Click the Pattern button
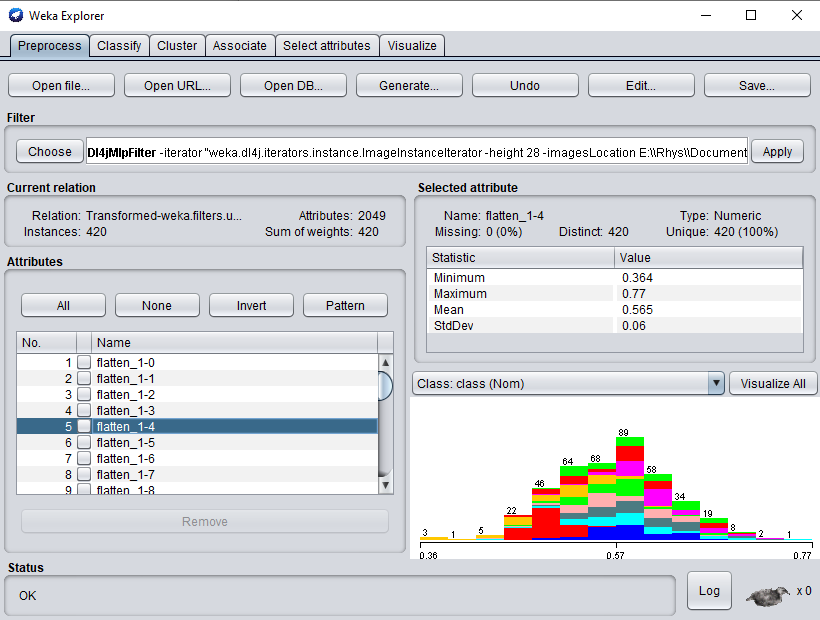820x620 pixels. click(x=345, y=305)
